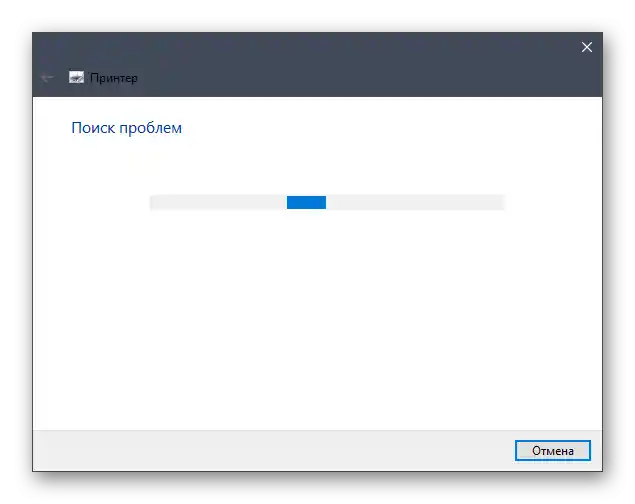This screenshot has width=635, height=504.
Task: Cancel the troubleshooter with the Отмена button
Action: click(x=552, y=451)
